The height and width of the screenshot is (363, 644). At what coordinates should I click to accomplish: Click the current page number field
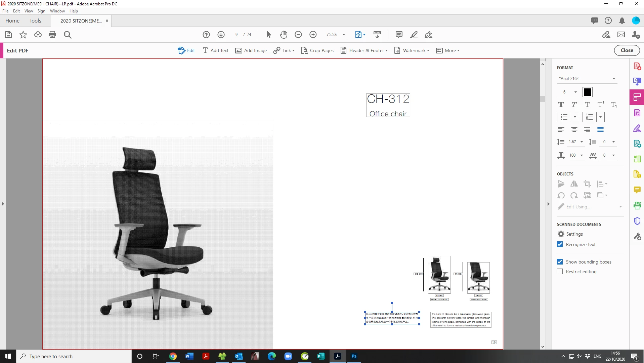[237, 35]
